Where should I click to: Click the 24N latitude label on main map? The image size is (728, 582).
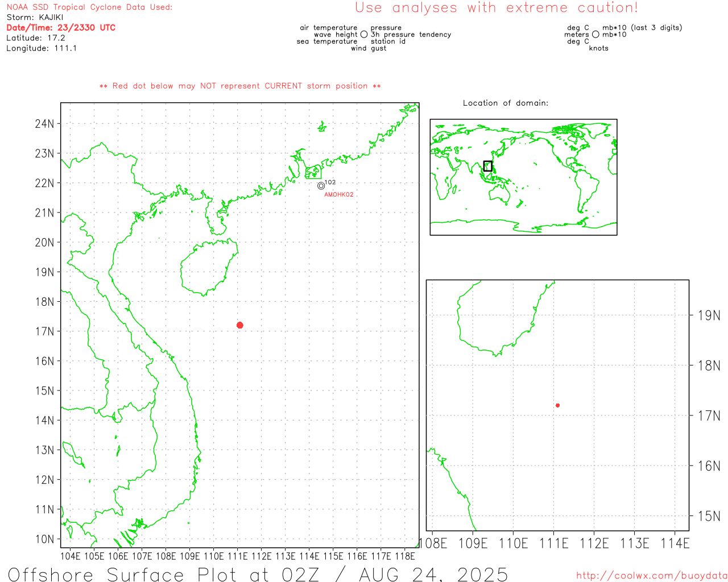coord(44,124)
